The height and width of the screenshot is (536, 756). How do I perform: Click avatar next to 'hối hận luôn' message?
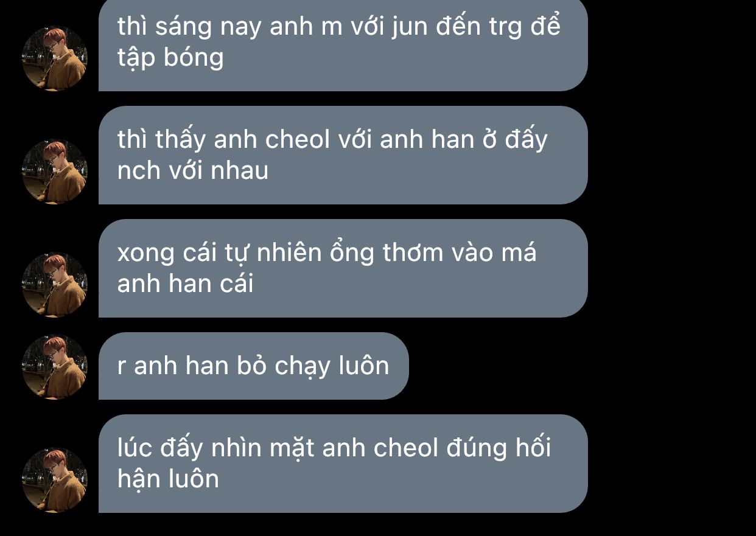55,480
